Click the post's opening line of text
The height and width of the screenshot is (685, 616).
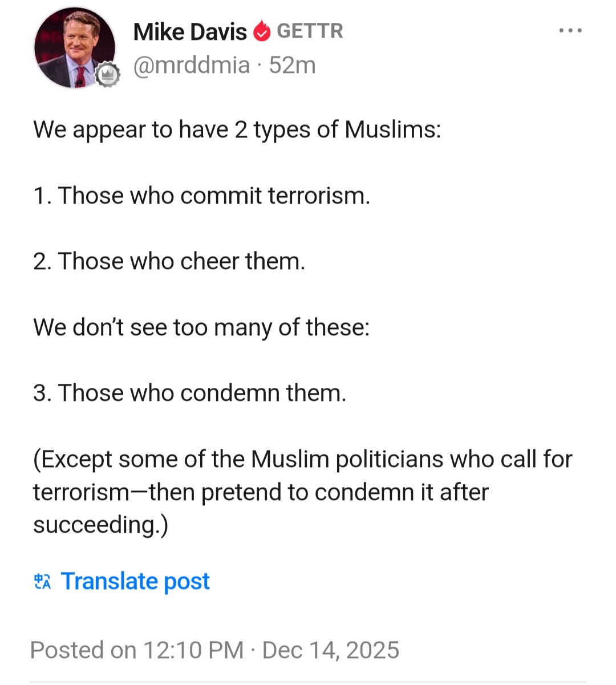pyautogui.click(x=237, y=130)
